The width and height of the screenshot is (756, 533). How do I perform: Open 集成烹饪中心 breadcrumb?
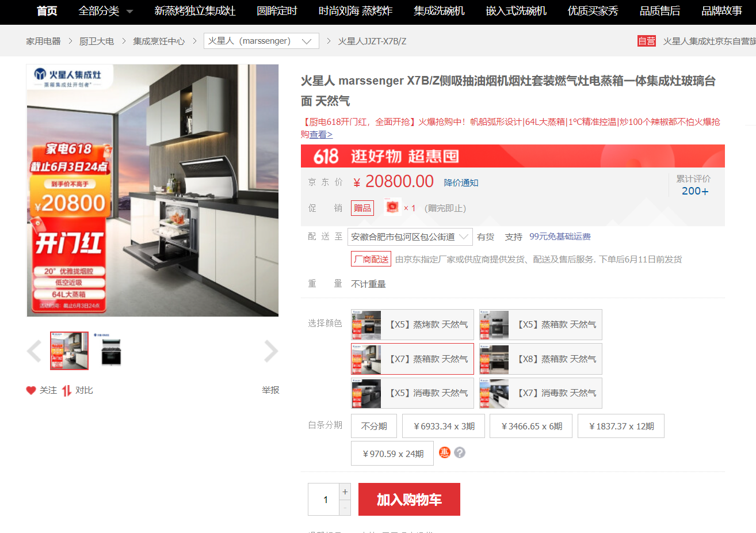point(159,41)
